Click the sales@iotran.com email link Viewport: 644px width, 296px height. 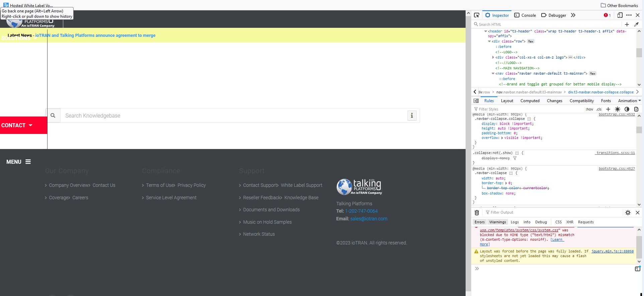tap(369, 219)
